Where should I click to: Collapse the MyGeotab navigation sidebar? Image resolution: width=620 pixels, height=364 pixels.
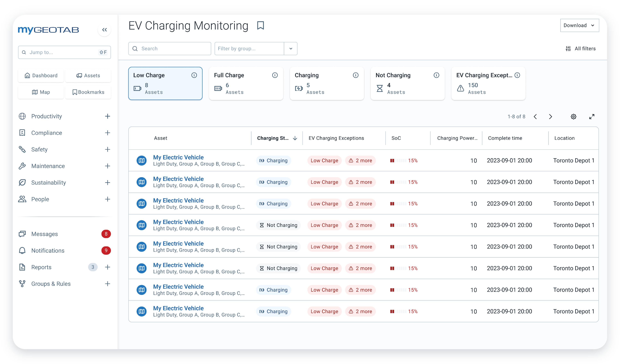coord(104,30)
